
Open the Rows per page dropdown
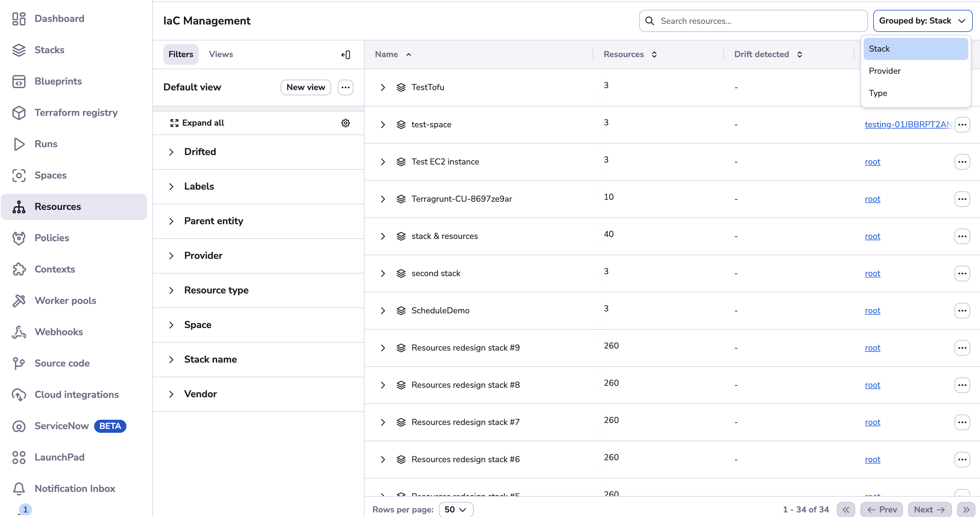pos(455,509)
